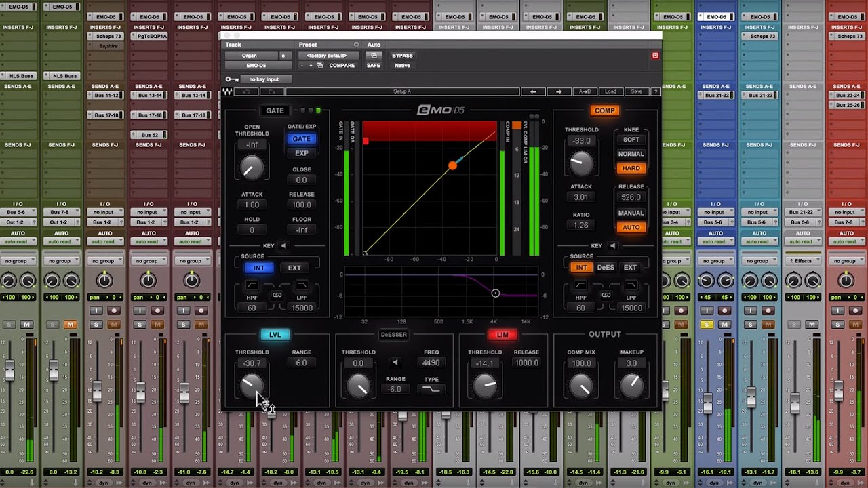This screenshot has height=488, width=868.
Task: Select next preset with the plus button
Action: [x=311, y=66]
